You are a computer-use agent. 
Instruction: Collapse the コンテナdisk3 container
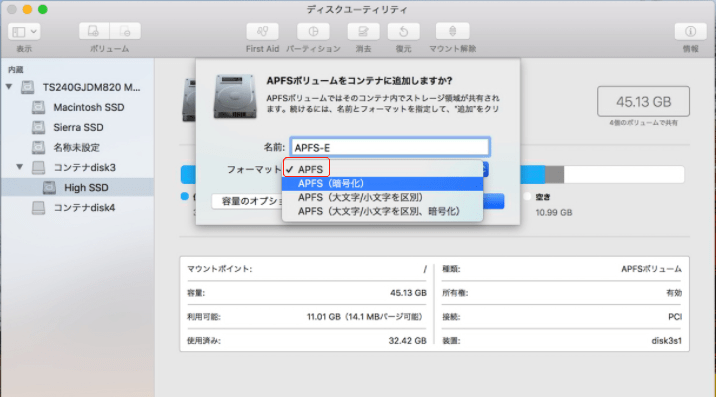(x=20, y=167)
